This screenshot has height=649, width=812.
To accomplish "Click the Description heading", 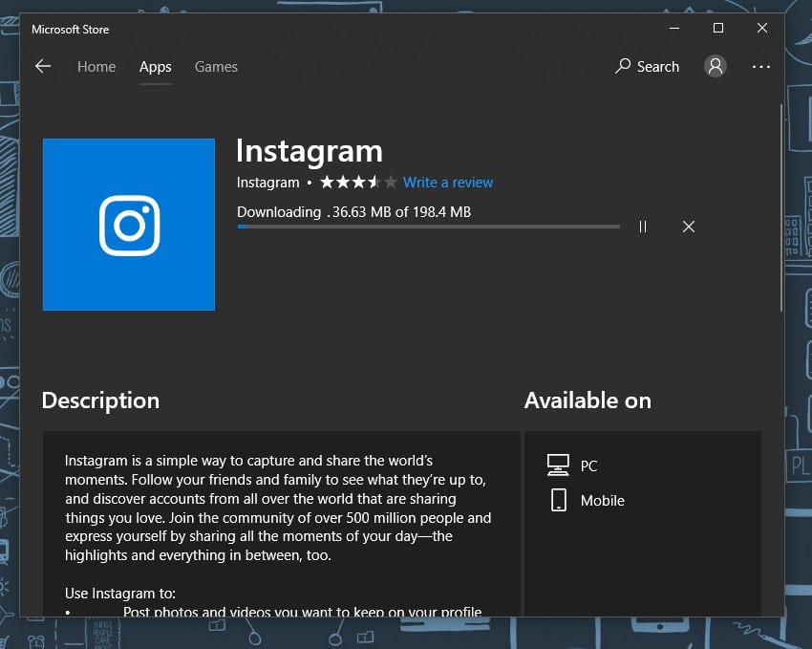I will [x=100, y=400].
